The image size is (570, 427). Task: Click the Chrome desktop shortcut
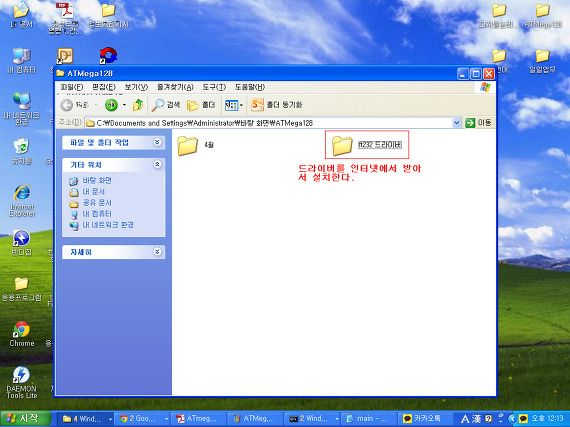(21, 334)
